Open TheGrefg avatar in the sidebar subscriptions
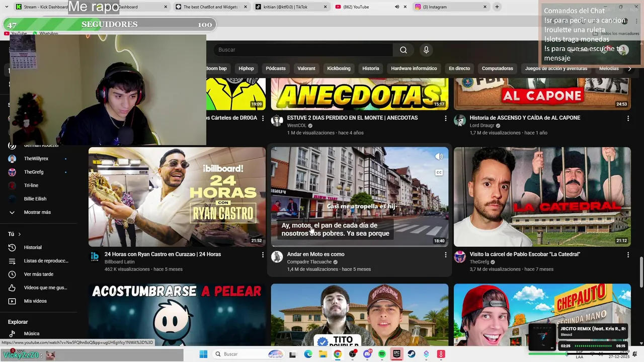The width and height of the screenshot is (644, 362). pos(12,172)
